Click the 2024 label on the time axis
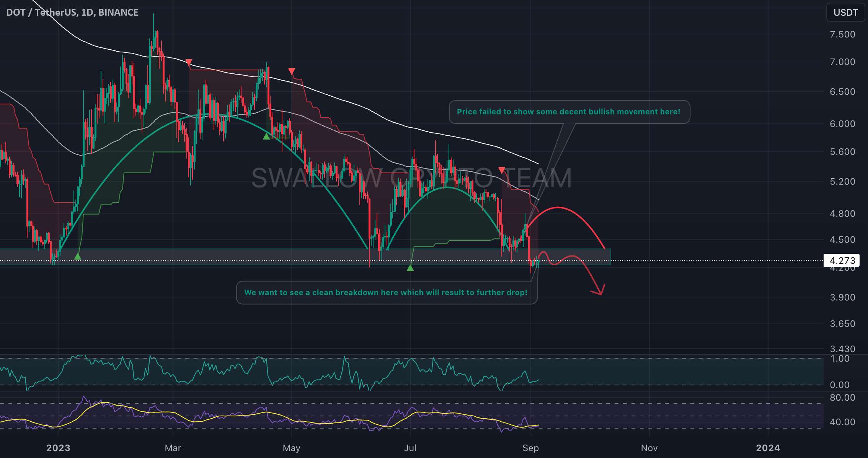Viewport: 868px width, 458px height. coord(768,448)
